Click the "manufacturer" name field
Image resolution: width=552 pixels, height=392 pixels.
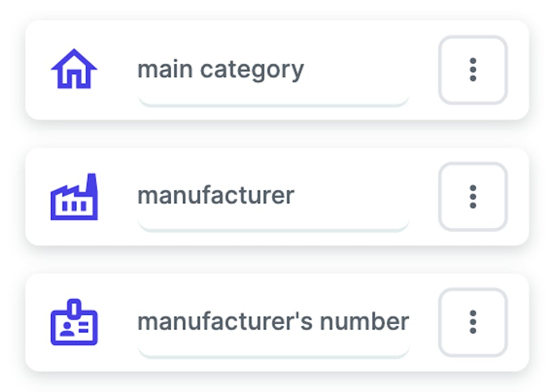[x=216, y=195]
